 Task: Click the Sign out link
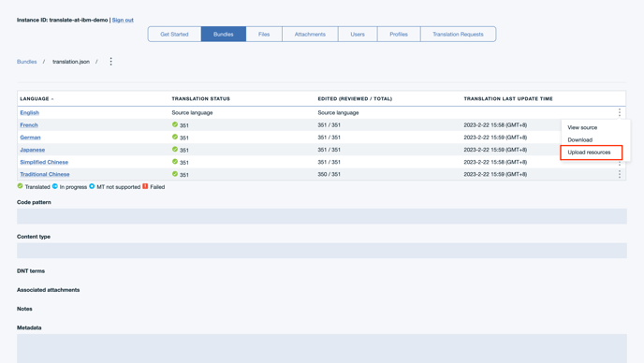[123, 21]
